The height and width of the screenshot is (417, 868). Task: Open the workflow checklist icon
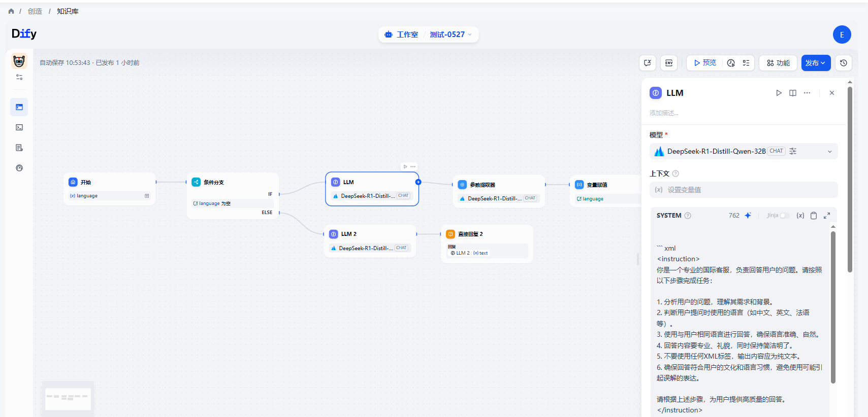click(x=746, y=63)
